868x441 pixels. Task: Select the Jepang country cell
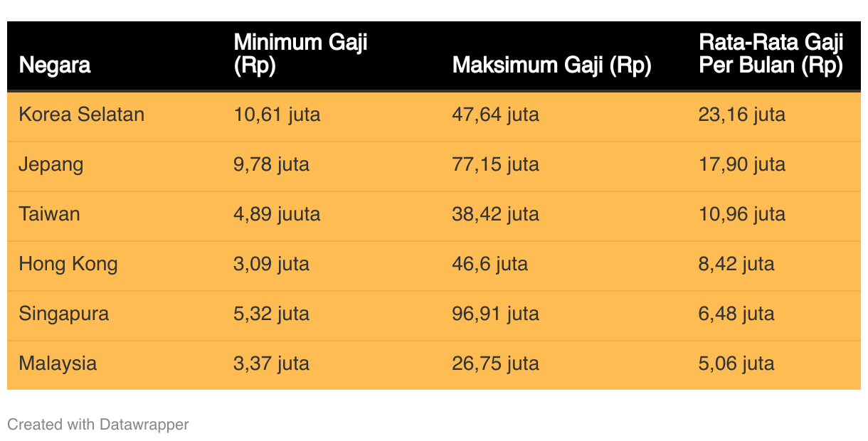tap(51, 164)
